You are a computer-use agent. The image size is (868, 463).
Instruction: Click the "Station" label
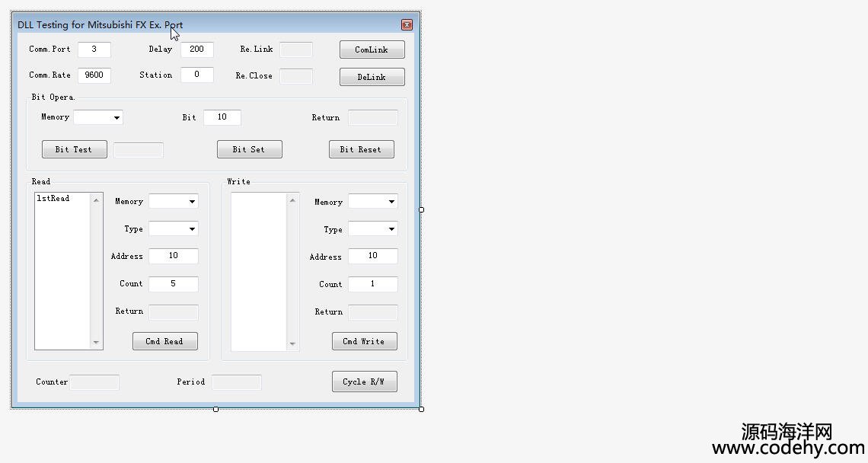[155, 75]
